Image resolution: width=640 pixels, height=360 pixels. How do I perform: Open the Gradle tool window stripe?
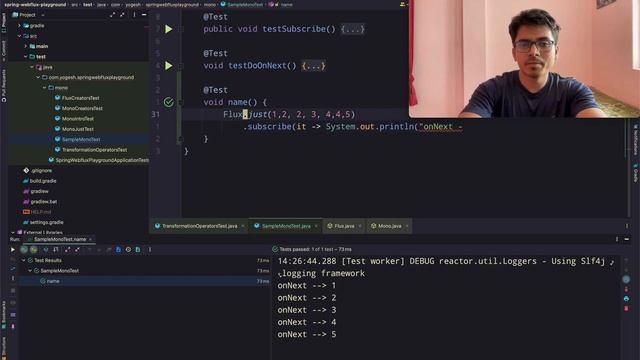(636, 173)
